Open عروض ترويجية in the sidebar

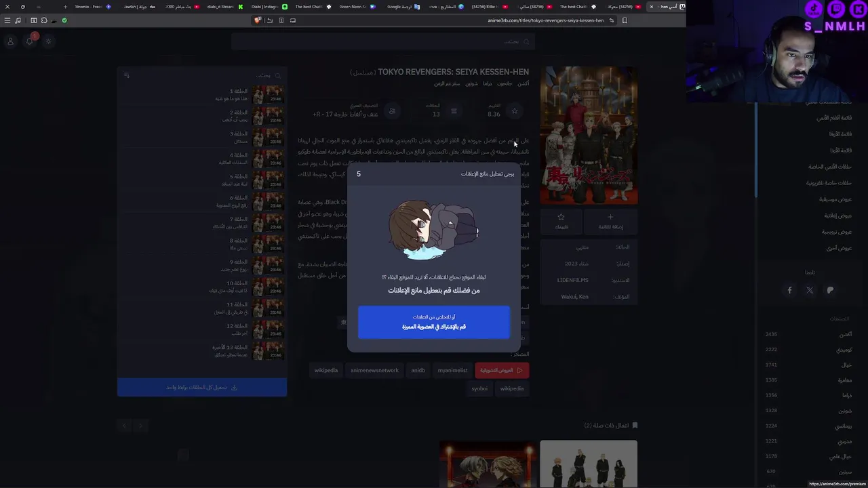click(837, 232)
